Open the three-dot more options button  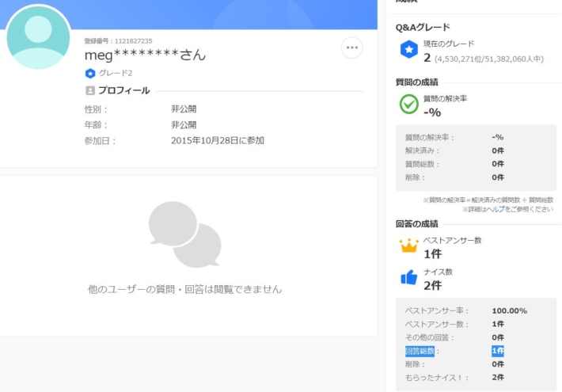point(351,48)
